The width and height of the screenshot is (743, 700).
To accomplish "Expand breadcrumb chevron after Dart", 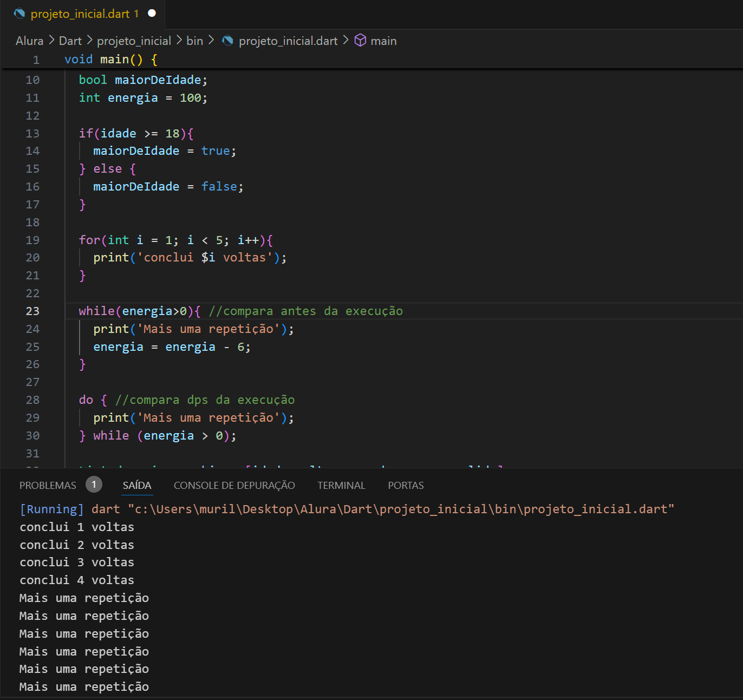I will point(90,41).
